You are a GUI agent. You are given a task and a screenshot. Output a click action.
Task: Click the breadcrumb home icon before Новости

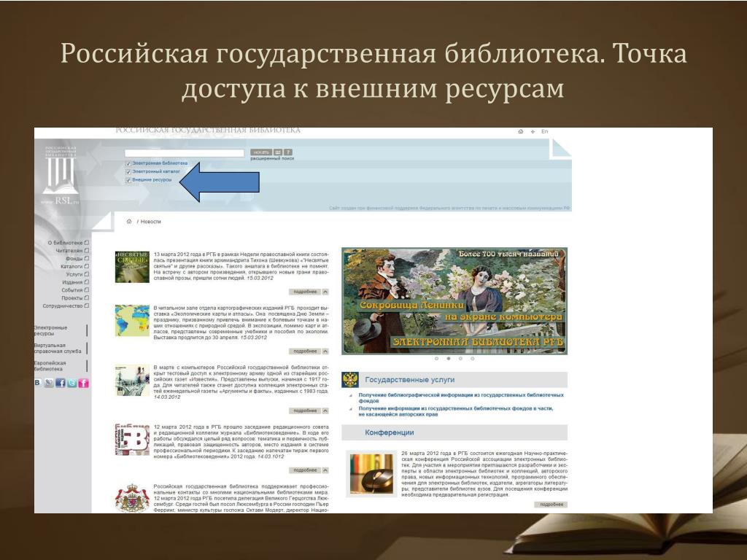pos(128,222)
